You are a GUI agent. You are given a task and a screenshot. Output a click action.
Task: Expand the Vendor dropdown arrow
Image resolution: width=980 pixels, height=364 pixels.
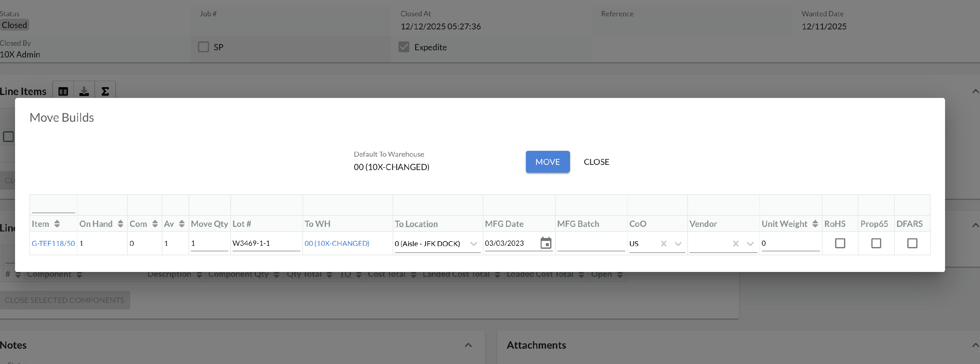click(x=750, y=244)
